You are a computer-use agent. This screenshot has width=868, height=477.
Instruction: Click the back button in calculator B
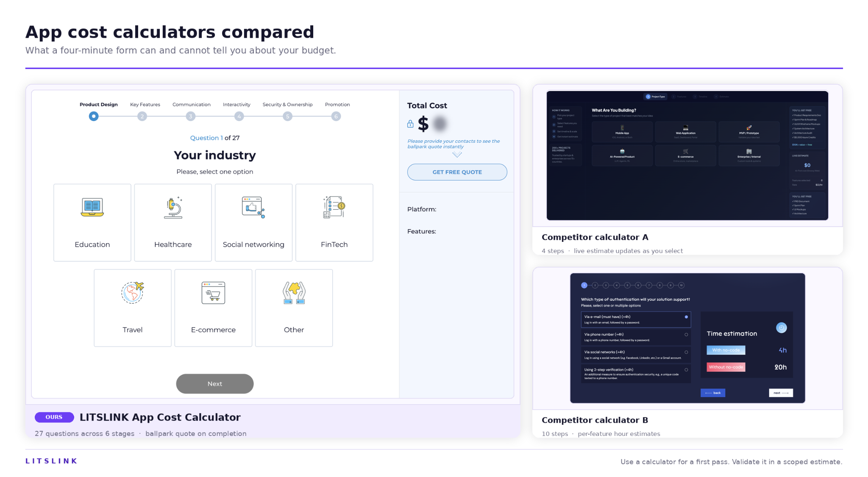(713, 393)
